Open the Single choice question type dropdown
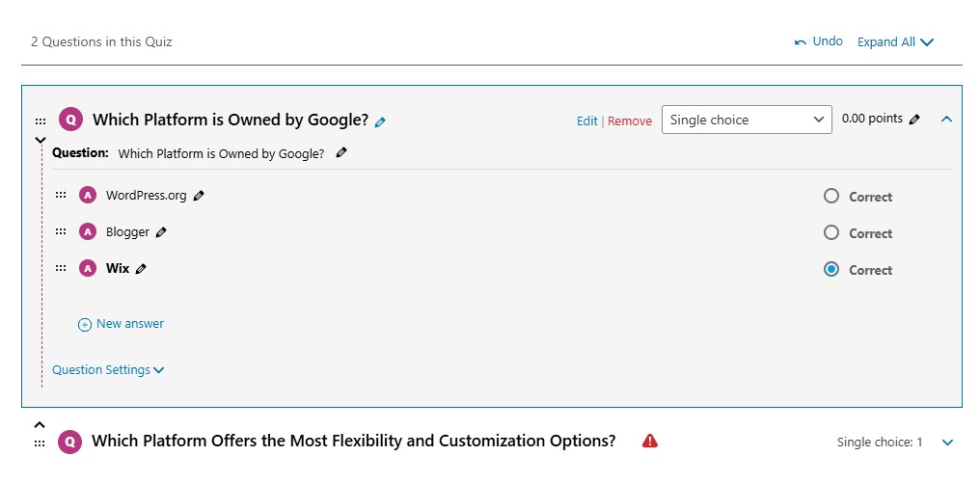The width and height of the screenshot is (980, 483). pos(747,120)
